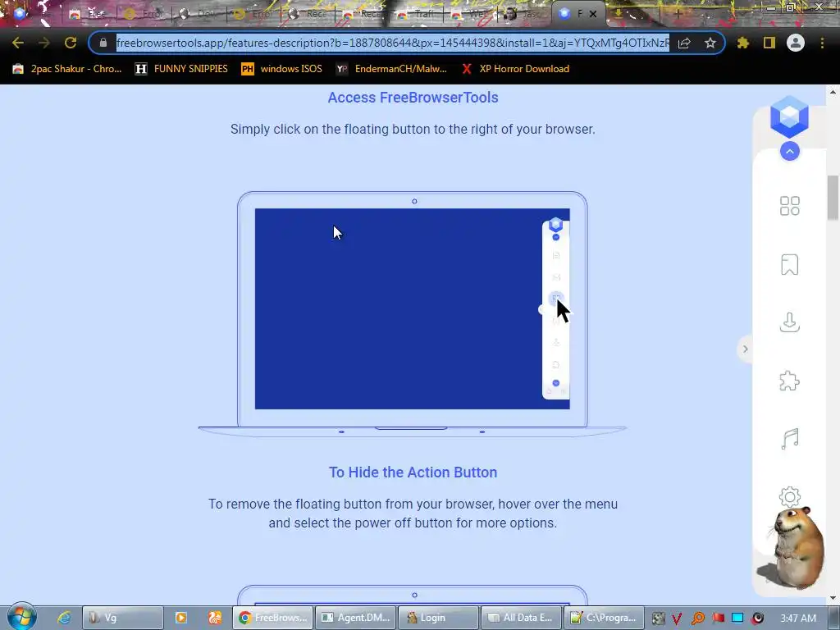Image resolution: width=840 pixels, height=630 pixels.
Task: Switch to the FreeBrows... Chrome taskbar button
Action: tap(272, 618)
